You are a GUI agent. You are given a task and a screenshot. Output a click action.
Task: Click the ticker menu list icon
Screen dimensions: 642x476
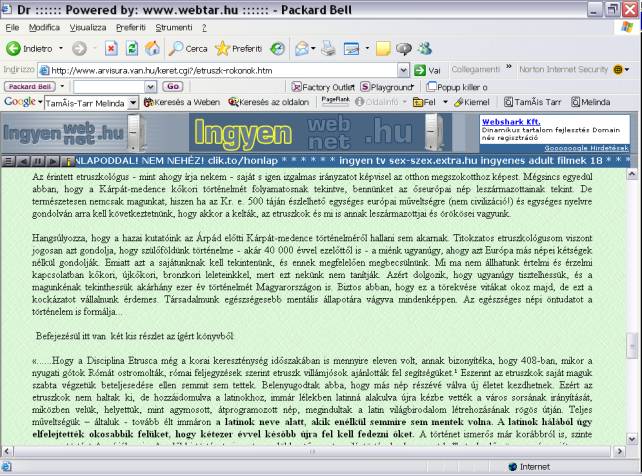coord(8,161)
